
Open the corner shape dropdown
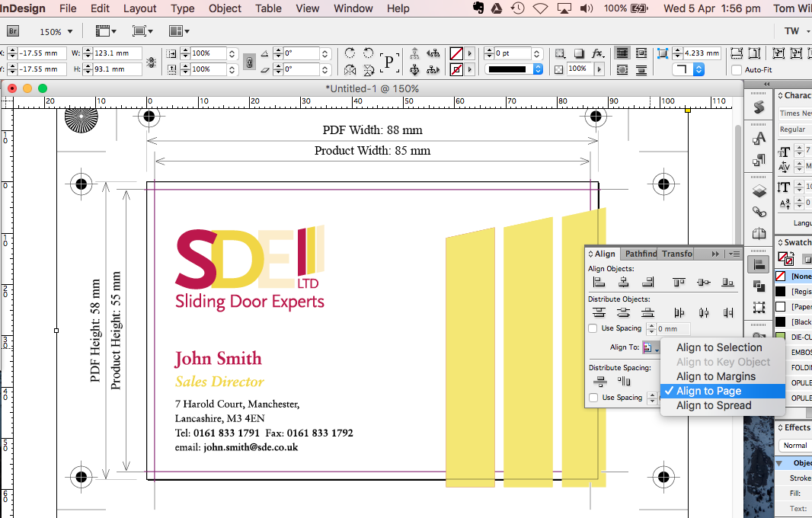(x=689, y=69)
